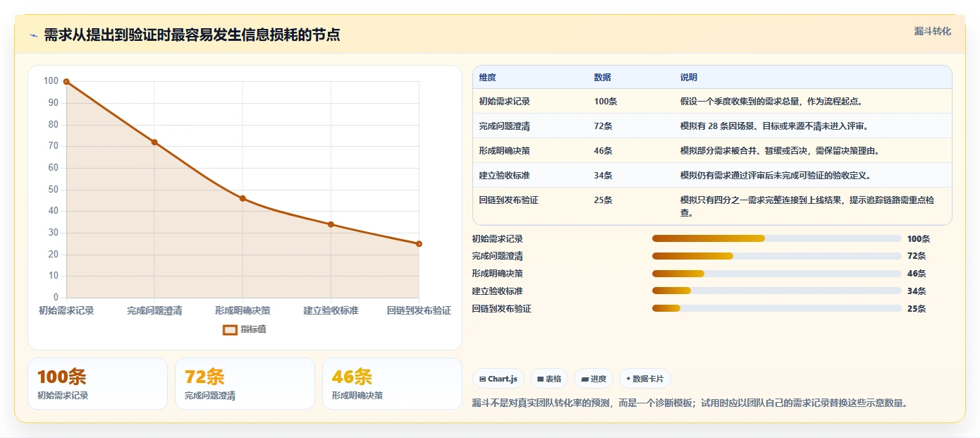The image size is (980, 438).
Task: Click the chart data point at value 72
Action: point(154,142)
